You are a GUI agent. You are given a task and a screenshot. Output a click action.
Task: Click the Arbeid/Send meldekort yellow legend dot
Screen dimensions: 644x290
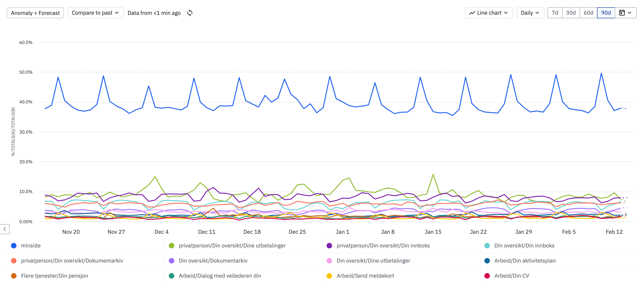tap(329, 276)
